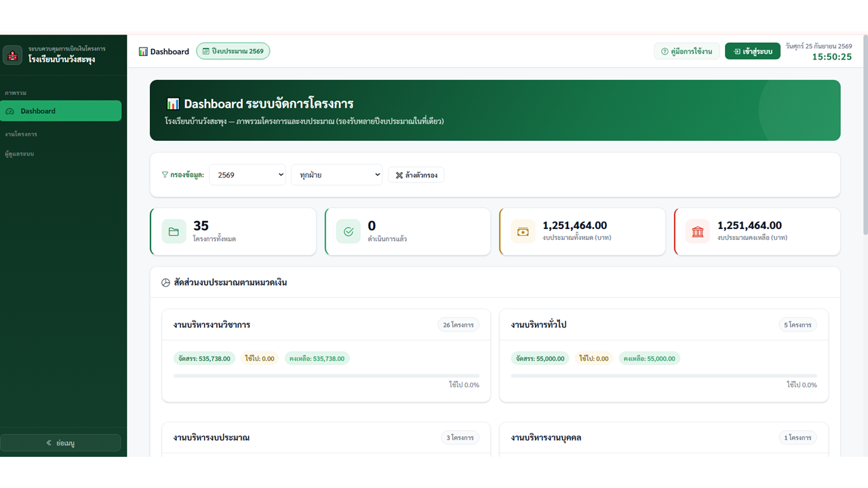Click the 5 โครงการ badge

click(798, 325)
